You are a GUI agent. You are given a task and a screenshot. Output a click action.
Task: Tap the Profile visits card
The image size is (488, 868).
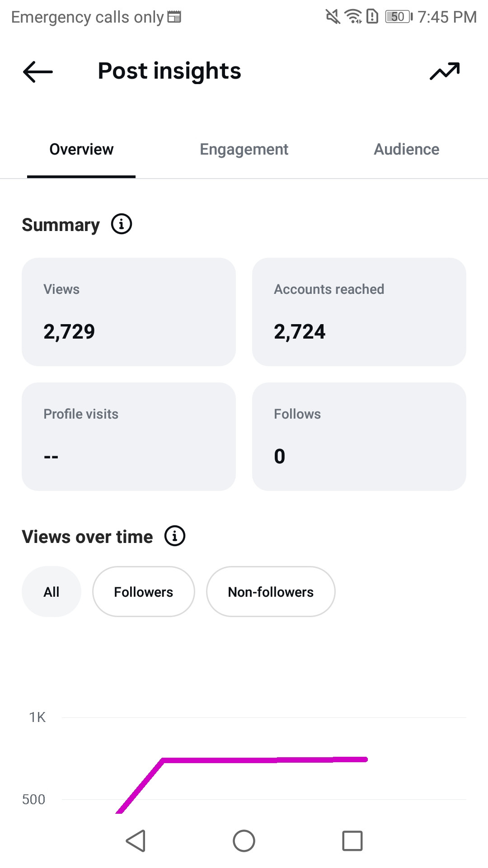click(x=129, y=437)
